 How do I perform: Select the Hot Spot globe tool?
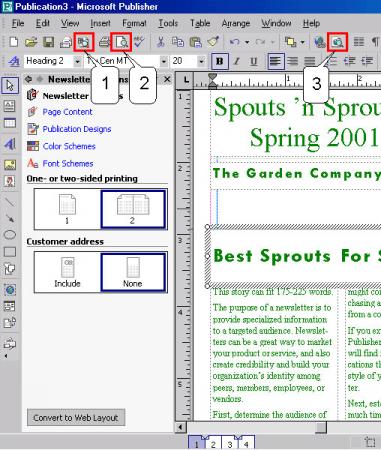pyautogui.click(x=9, y=289)
